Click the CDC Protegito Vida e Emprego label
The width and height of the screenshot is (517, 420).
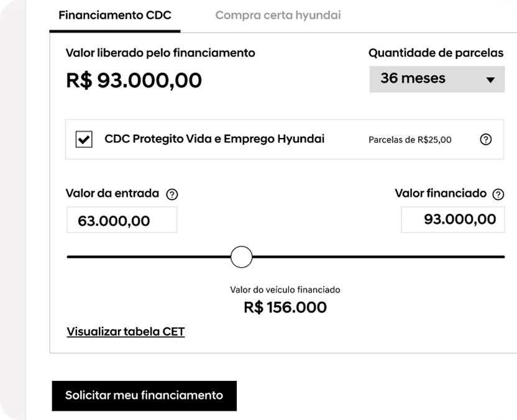click(x=214, y=139)
